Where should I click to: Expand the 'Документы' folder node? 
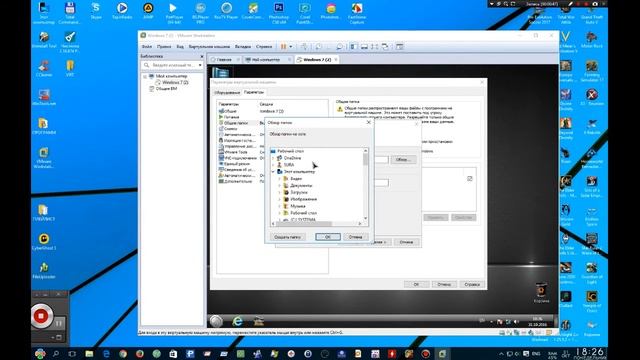click(x=280, y=186)
